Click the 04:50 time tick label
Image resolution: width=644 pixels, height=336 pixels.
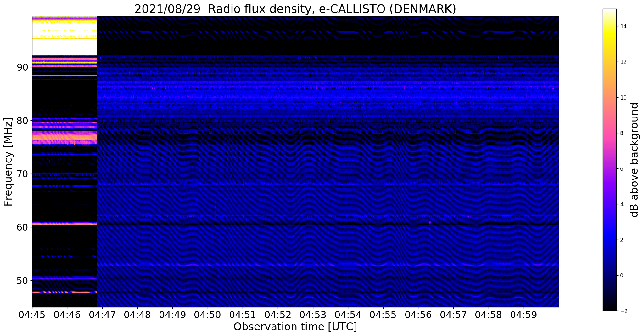tap(207, 315)
